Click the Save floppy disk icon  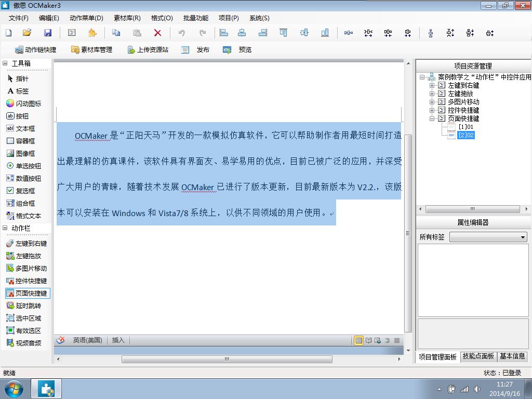pyautogui.click(x=48, y=33)
